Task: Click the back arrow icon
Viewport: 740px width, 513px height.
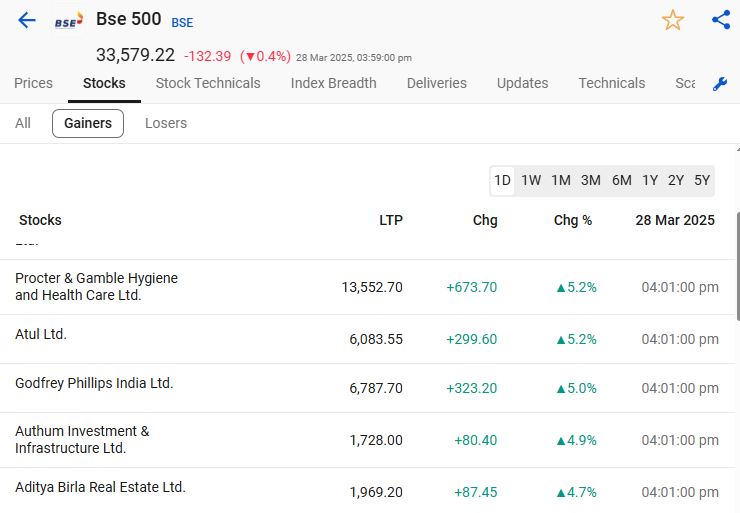Action: pyautogui.click(x=27, y=20)
